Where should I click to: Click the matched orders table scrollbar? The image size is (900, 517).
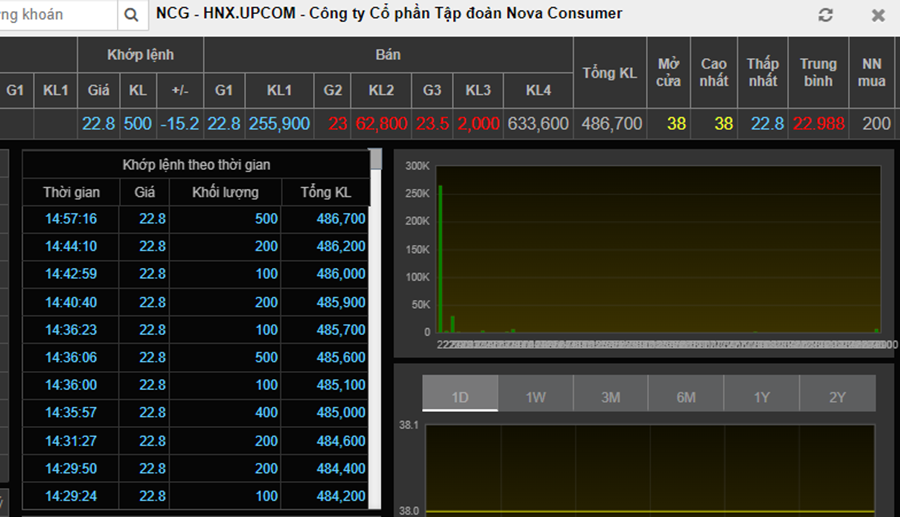(x=376, y=162)
